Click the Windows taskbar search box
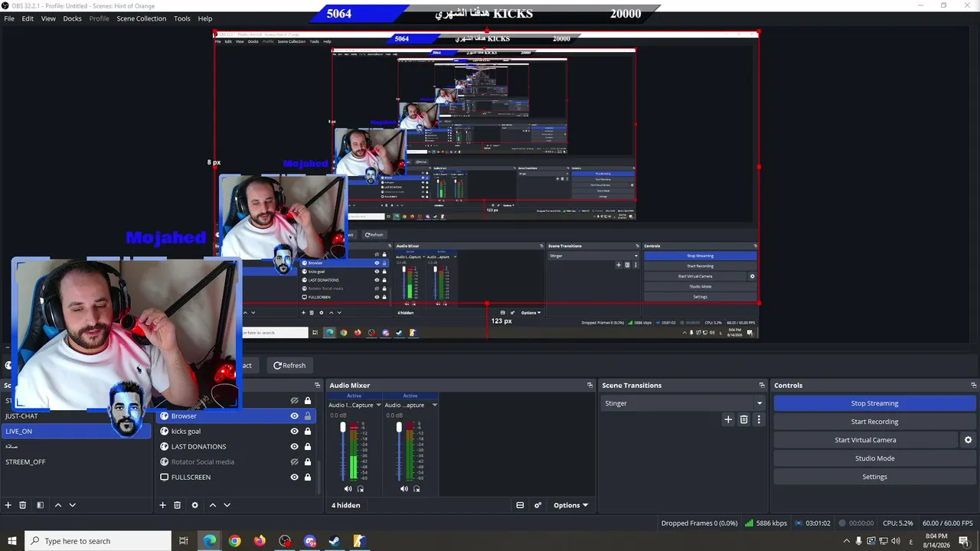Viewport: 980px width, 551px height. coord(98,541)
